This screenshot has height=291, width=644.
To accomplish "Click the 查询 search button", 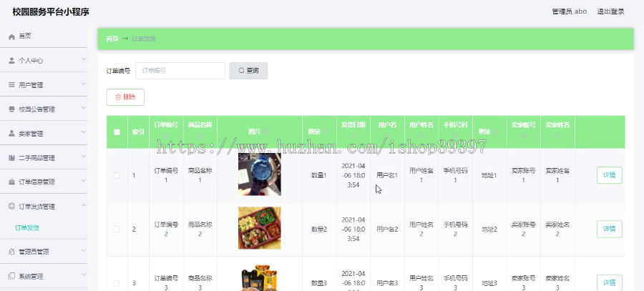I will [x=248, y=71].
